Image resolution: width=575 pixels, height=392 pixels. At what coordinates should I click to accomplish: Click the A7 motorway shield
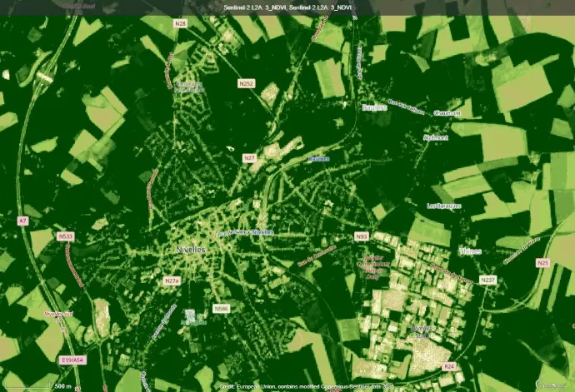tap(22, 221)
